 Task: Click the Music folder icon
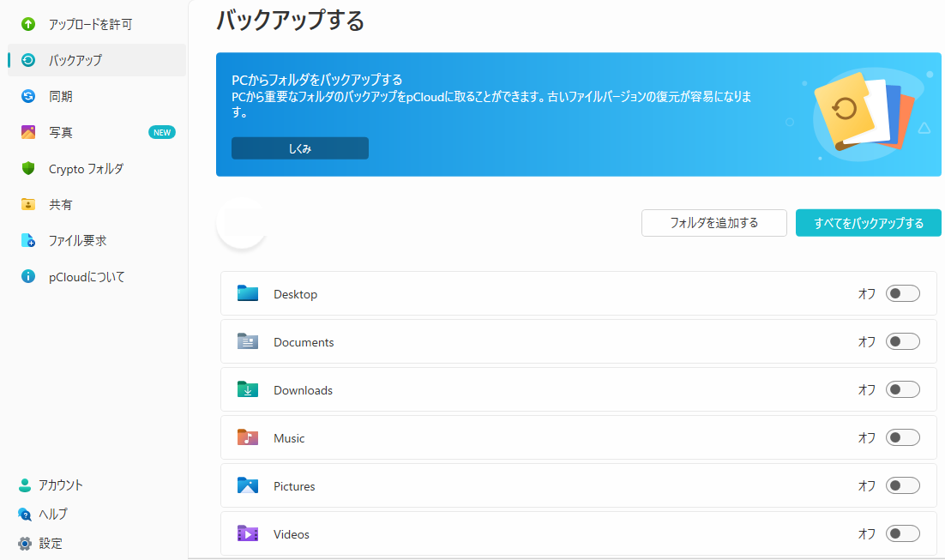point(248,437)
